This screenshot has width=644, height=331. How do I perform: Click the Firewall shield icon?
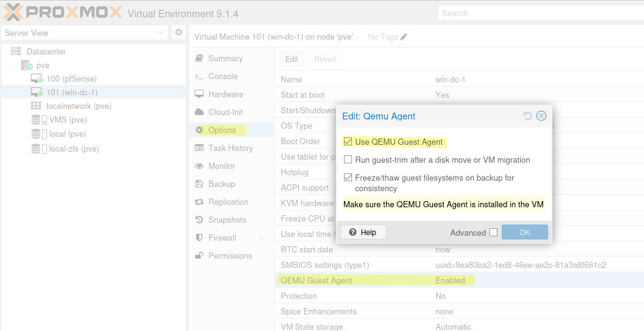[x=199, y=238]
